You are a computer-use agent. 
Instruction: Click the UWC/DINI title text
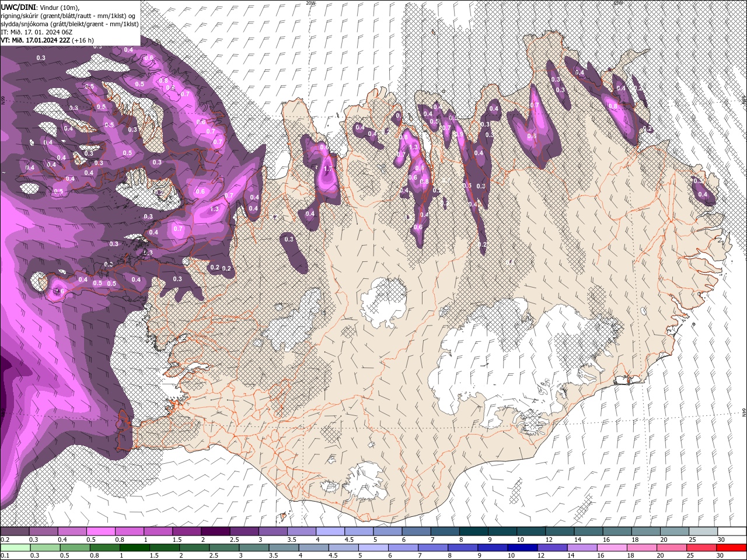(x=18, y=6)
